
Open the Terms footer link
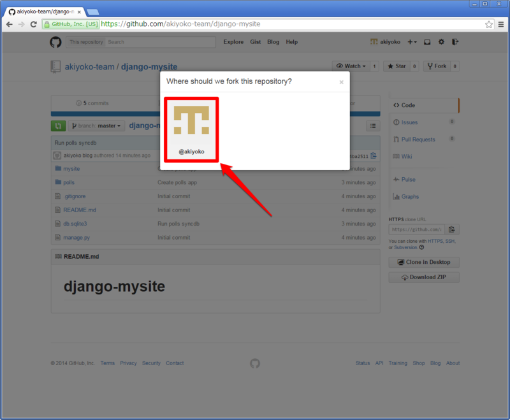[x=107, y=363]
